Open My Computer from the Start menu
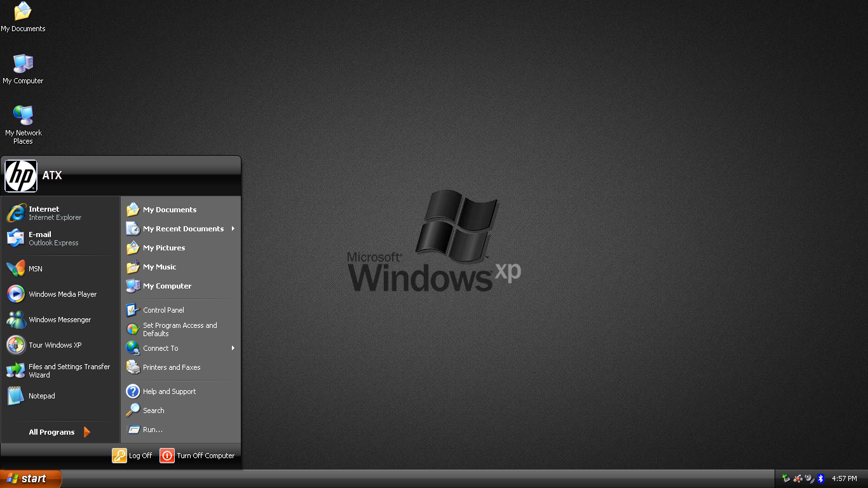This screenshot has width=868, height=488. [180, 286]
